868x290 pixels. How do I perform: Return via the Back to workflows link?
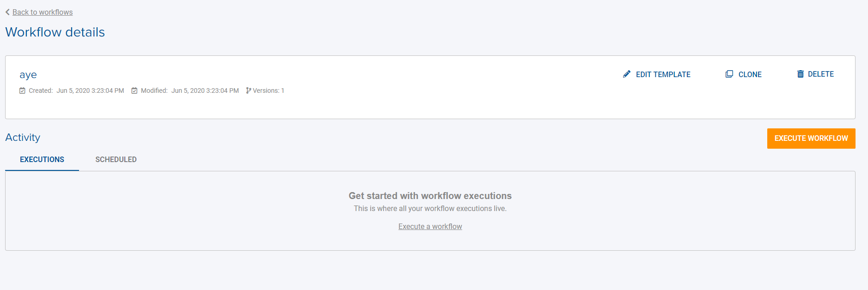43,12
